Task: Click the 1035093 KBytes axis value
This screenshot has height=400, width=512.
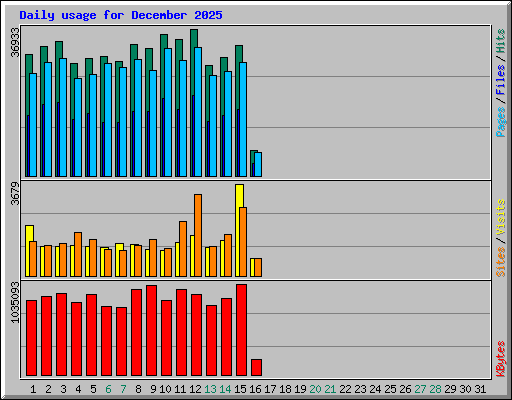Action: tap(15, 302)
